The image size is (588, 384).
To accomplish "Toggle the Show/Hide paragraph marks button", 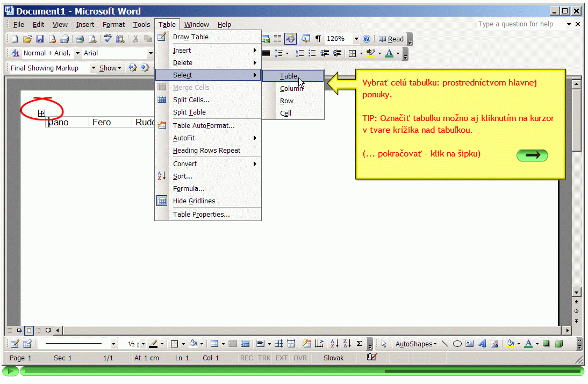I will (318, 39).
